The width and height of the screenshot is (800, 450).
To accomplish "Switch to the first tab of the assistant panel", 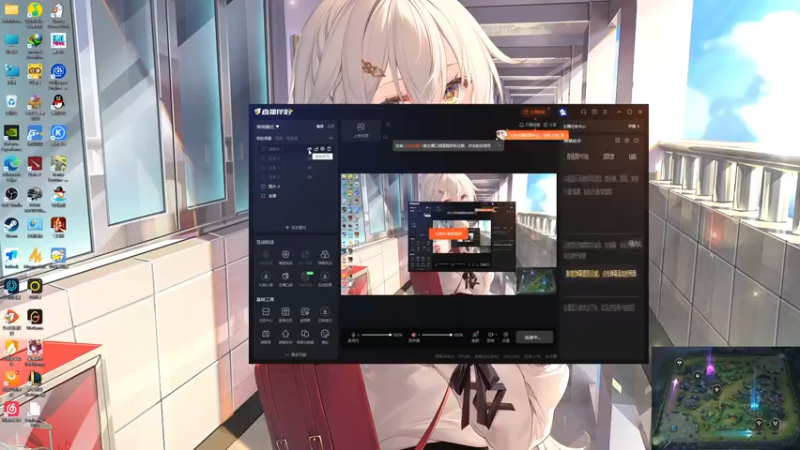I will pyautogui.click(x=578, y=157).
